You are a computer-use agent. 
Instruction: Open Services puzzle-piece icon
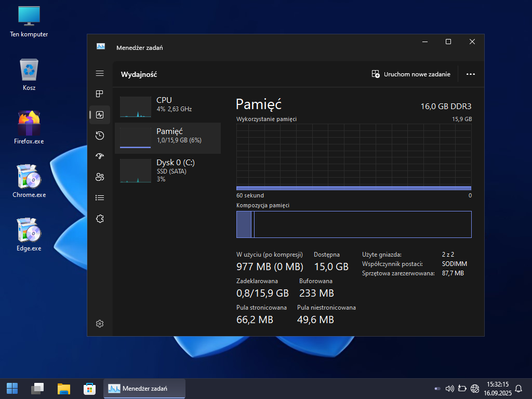[x=100, y=219]
